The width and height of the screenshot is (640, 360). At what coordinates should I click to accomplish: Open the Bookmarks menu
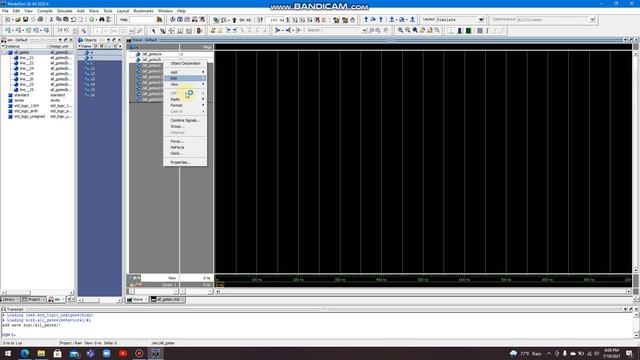(143, 11)
